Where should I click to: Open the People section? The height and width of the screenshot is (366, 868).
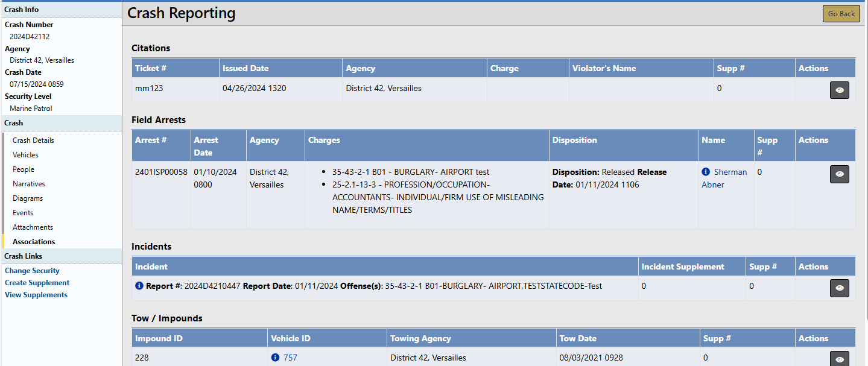point(24,169)
